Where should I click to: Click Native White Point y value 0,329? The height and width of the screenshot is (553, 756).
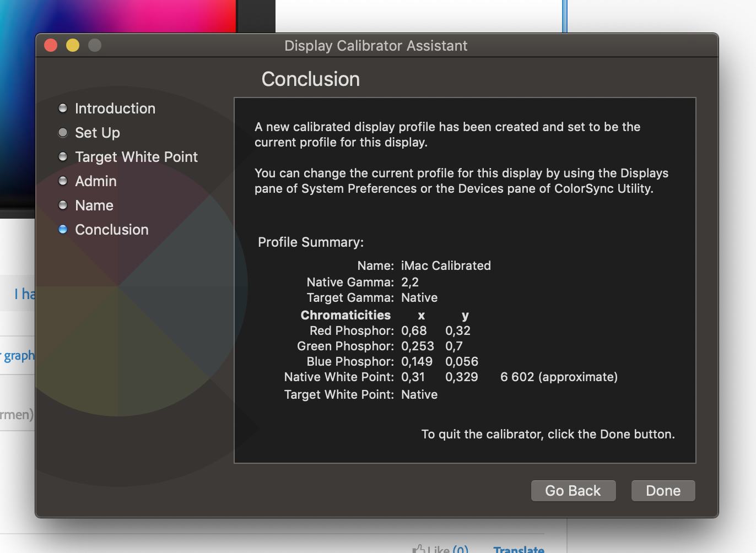click(462, 377)
